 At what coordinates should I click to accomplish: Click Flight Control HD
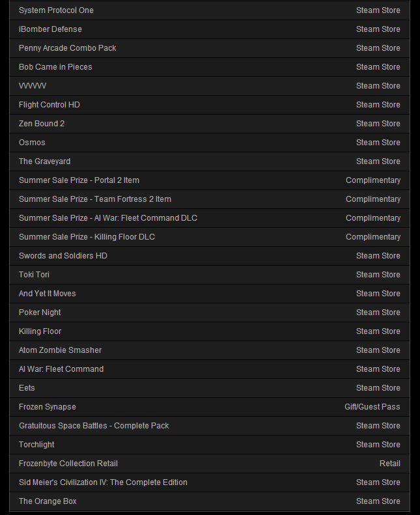point(210,105)
